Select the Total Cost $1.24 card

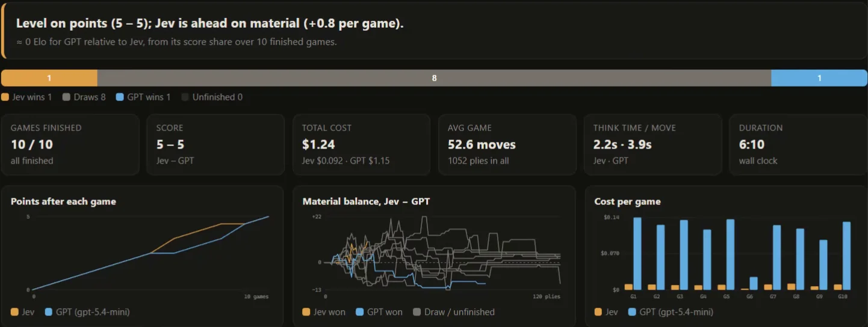[x=361, y=144]
